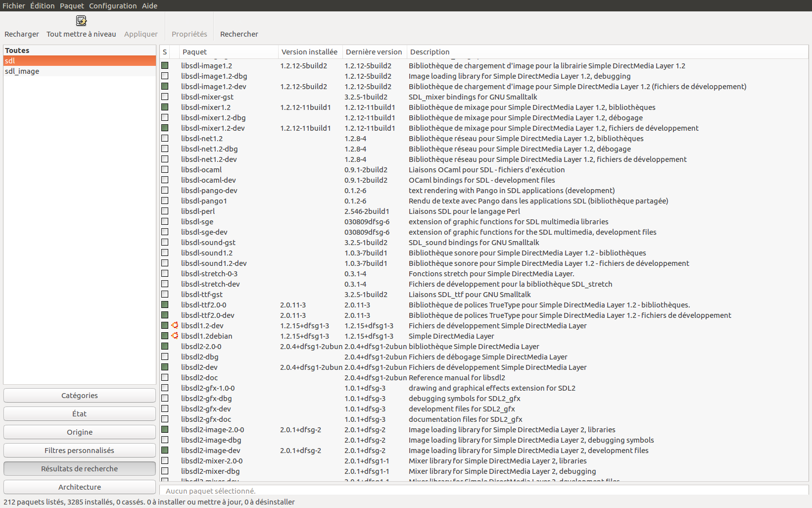The width and height of the screenshot is (812, 508).
Task: Mark the status box for libsdl-image1.2-dbg
Action: pos(165,76)
